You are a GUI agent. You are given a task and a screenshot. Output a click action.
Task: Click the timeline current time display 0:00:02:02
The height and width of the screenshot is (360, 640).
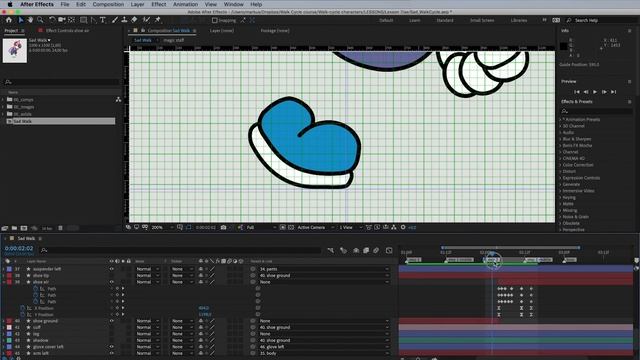tap(19, 248)
